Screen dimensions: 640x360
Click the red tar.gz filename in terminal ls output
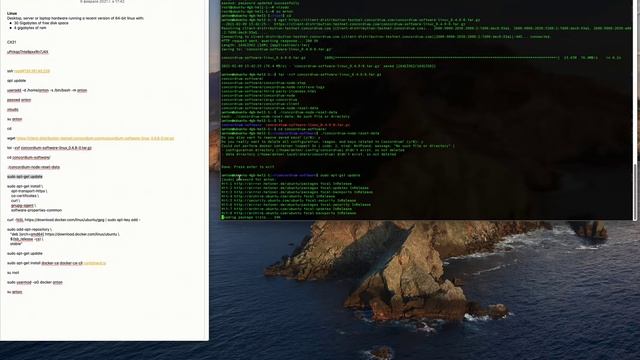point(307,125)
